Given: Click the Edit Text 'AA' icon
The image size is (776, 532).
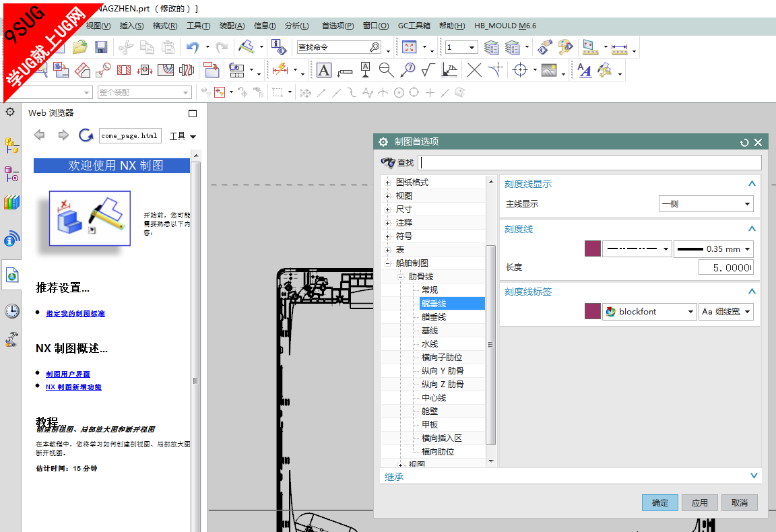Looking at the screenshot, I should click(585, 70).
